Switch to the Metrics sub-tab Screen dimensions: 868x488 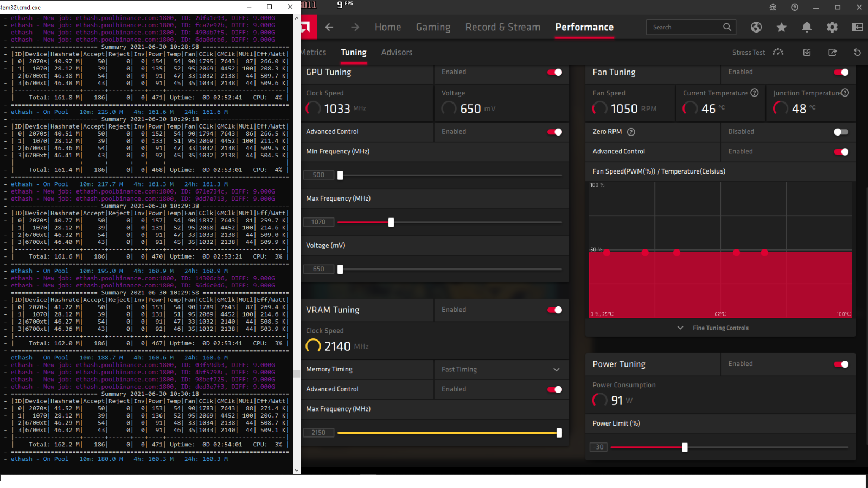tap(314, 52)
